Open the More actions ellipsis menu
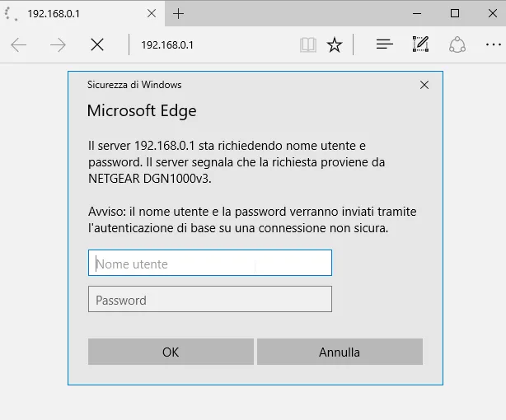The height and width of the screenshot is (420, 506). tap(492, 45)
